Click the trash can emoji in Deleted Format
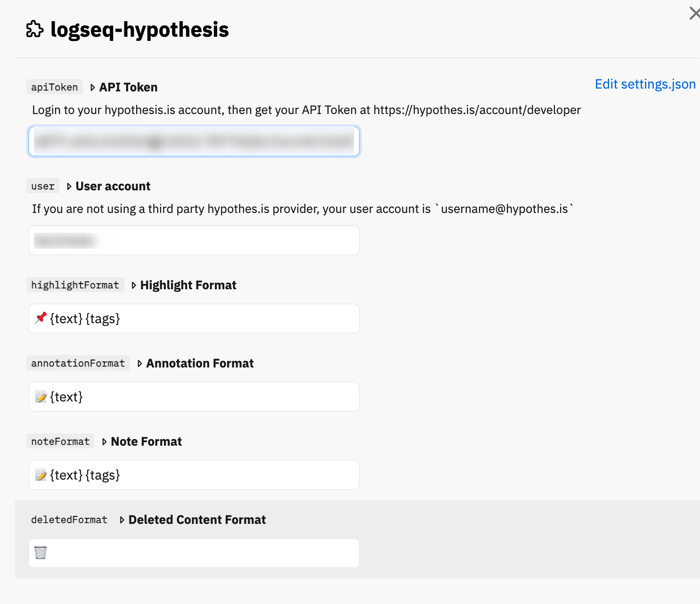The image size is (700, 604). (41, 553)
